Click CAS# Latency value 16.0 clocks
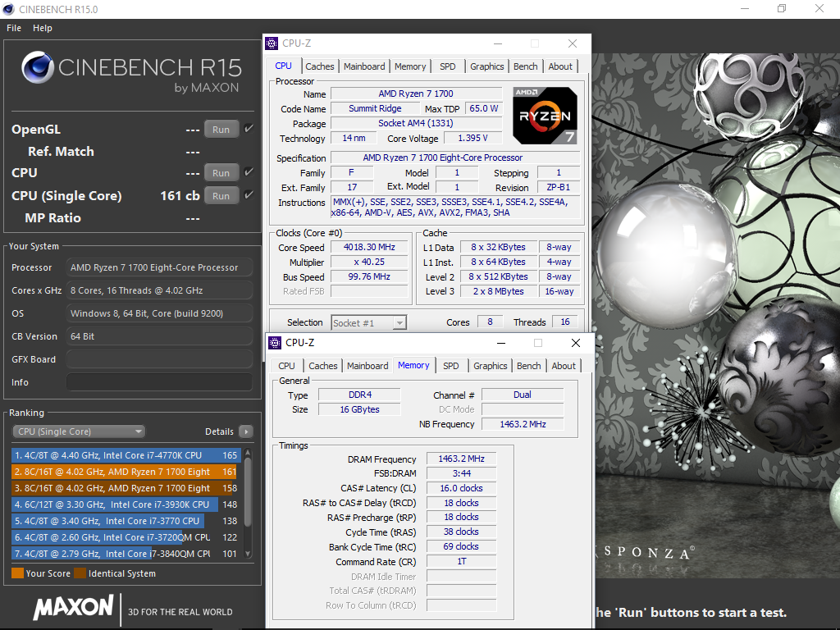 (x=461, y=488)
